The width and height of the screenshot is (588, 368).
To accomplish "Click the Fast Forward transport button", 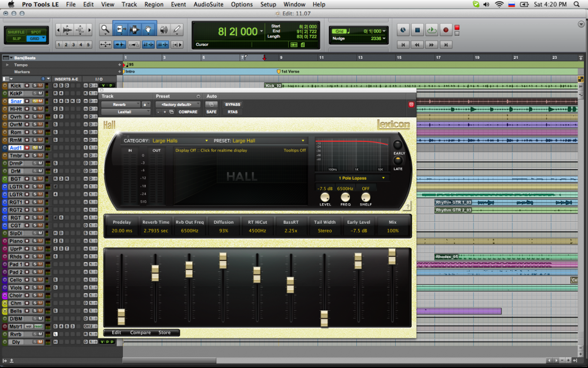I will (431, 45).
